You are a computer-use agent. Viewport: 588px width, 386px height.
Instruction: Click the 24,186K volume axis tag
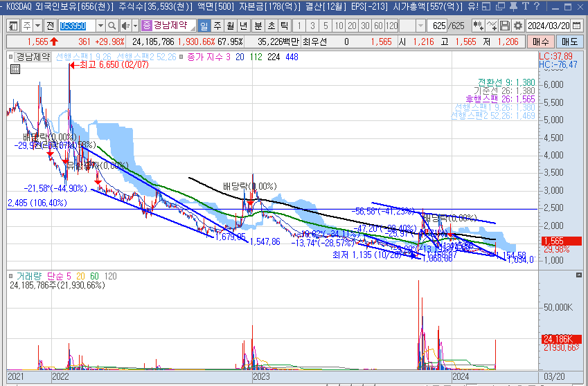(x=561, y=340)
